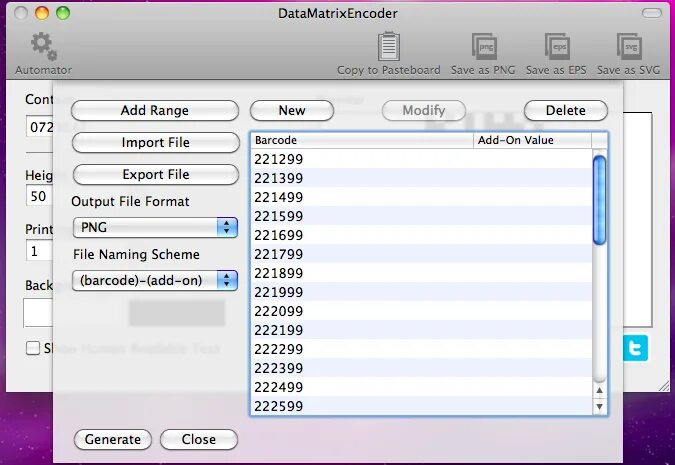Click Copy to Pasteboard clipboard icon
The height and width of the screenshot is (465, 675).
[389, 46]
